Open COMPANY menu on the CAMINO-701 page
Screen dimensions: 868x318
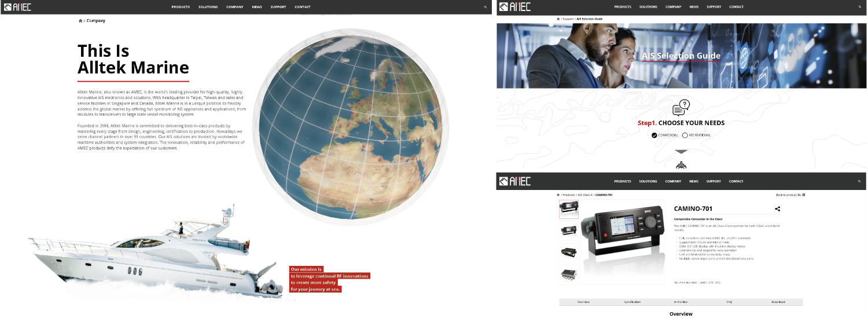(674, 181)
